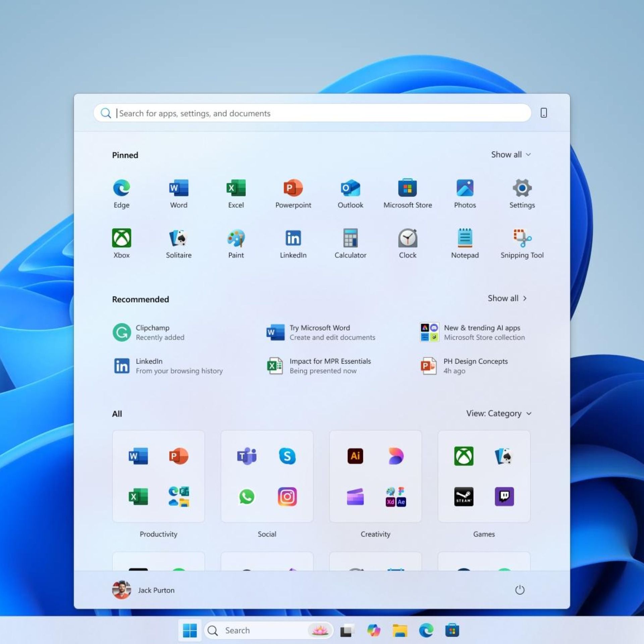Launch the Calculator app

(350, 238)
